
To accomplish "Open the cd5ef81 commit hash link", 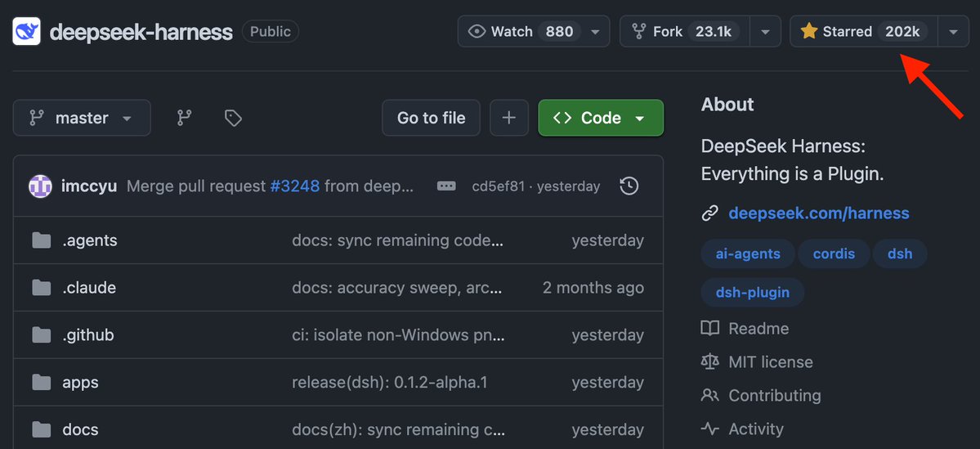I will [x=498, y=186].
